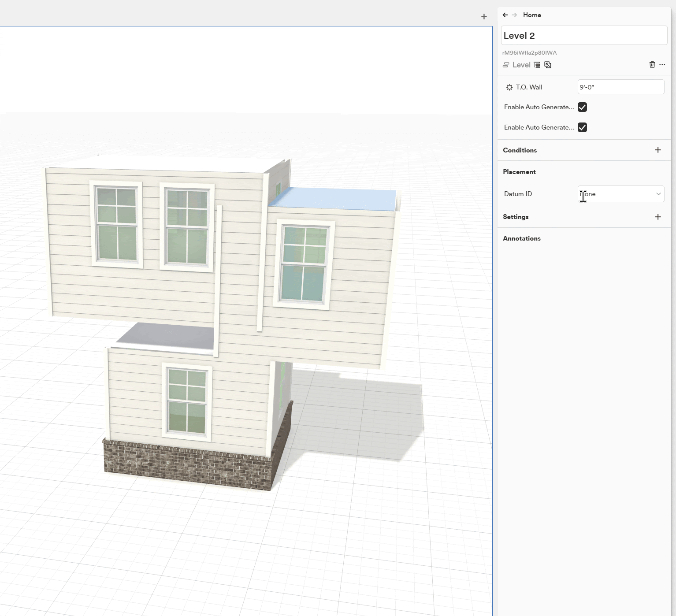
Task: Click the Level type icon left of Level label
Action: tap(506, 65)
